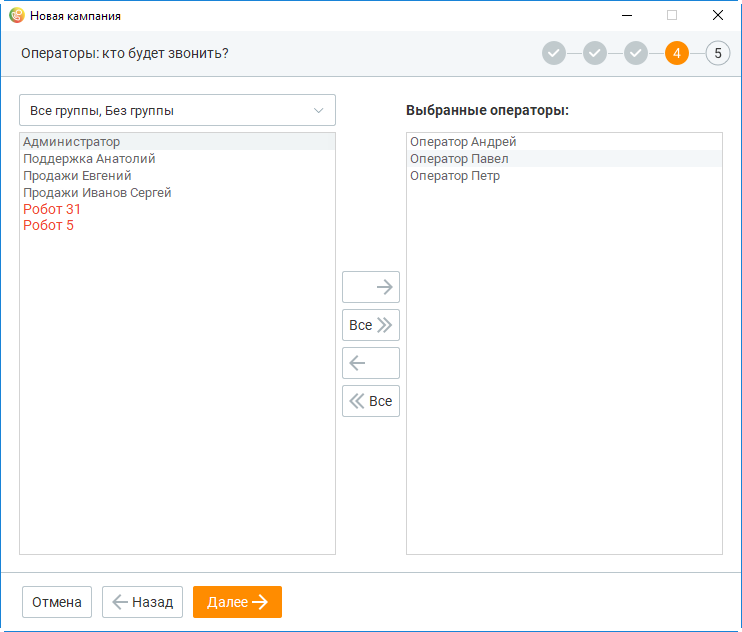Viewport: 742px width, 632px height.
Task: Go back with the Назад button
Action: click(142, 602)
